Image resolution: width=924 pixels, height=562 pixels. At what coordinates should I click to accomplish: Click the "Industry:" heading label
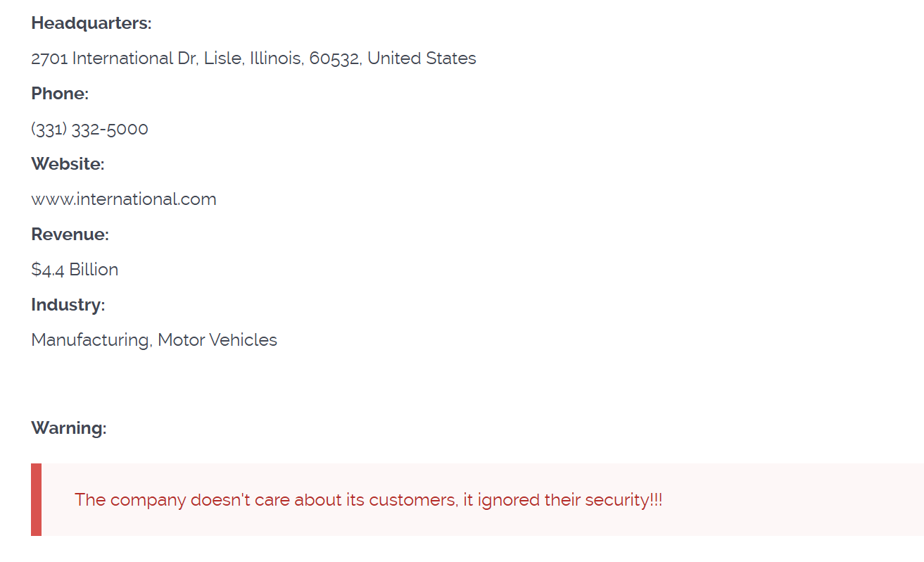click(x=68, y=305)
